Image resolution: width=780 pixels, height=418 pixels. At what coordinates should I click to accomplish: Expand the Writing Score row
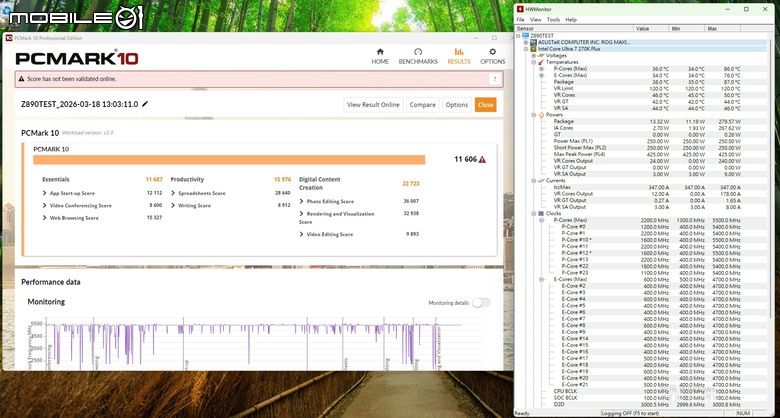coord(173,206)
